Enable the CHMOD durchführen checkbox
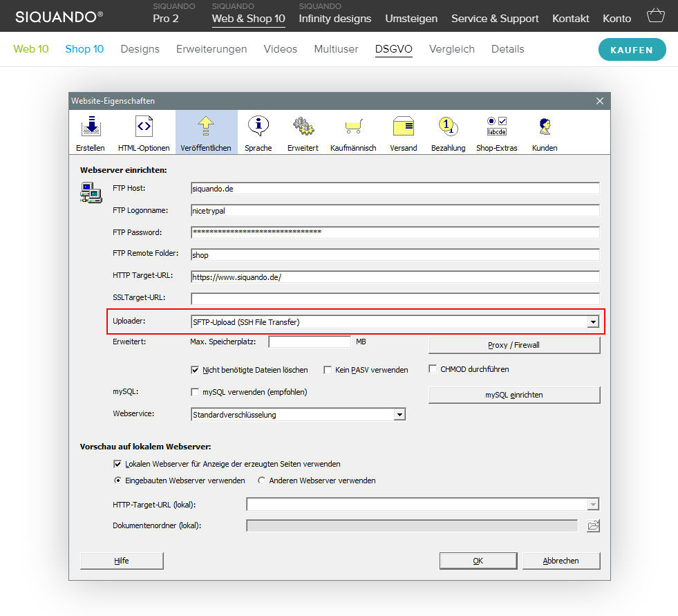The width and height of the screenshot is (678, 616). pos(433,369)
